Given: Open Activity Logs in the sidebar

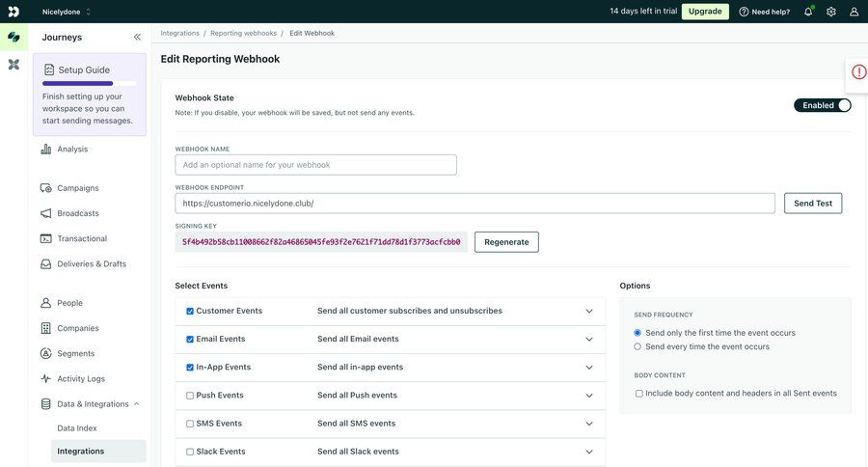Looking at the screenshot, I should click(x=80, y=379).
